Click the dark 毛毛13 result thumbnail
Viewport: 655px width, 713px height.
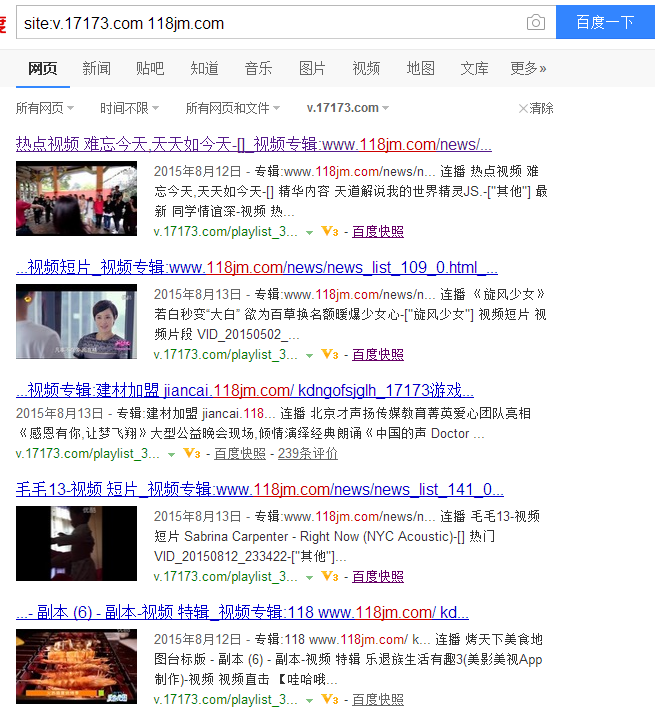pyautogui.click(x=76, y=543)
